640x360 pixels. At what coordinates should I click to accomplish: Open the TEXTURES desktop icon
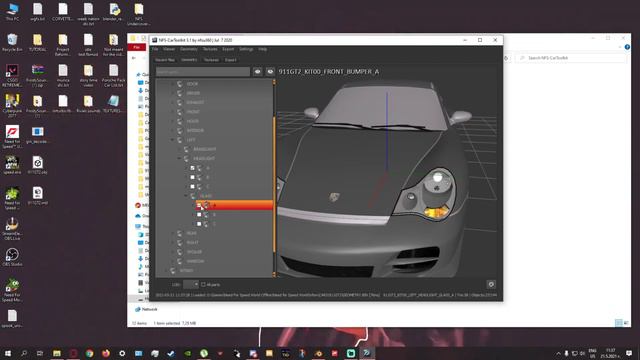pos(113,104)
